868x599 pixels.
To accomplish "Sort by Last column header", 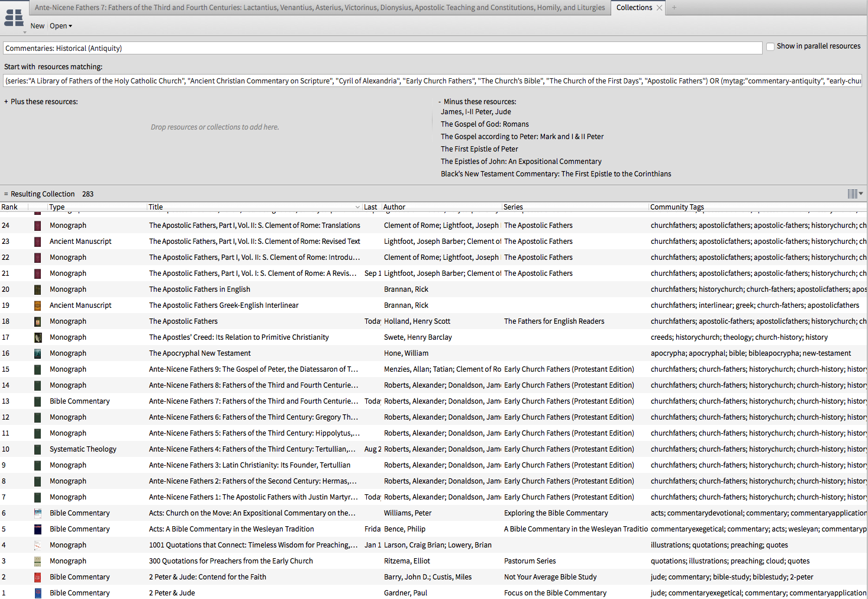I will point(370,207).
